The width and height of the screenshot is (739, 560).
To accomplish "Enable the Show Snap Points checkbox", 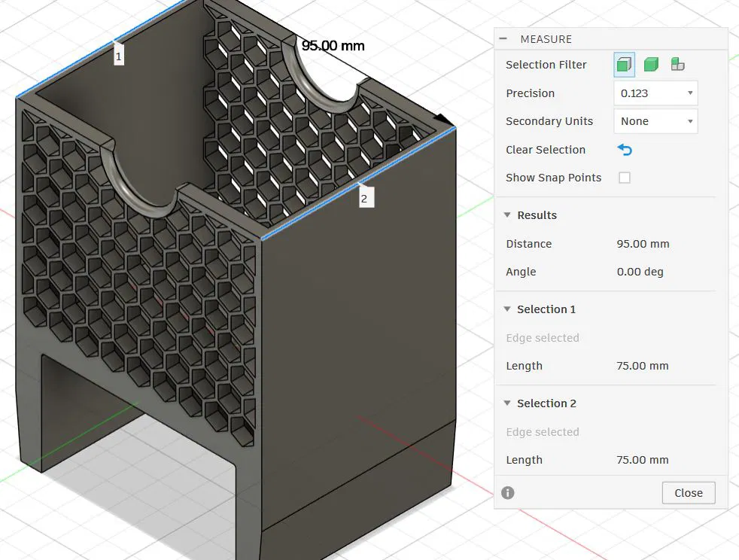I will coord(624,178).
